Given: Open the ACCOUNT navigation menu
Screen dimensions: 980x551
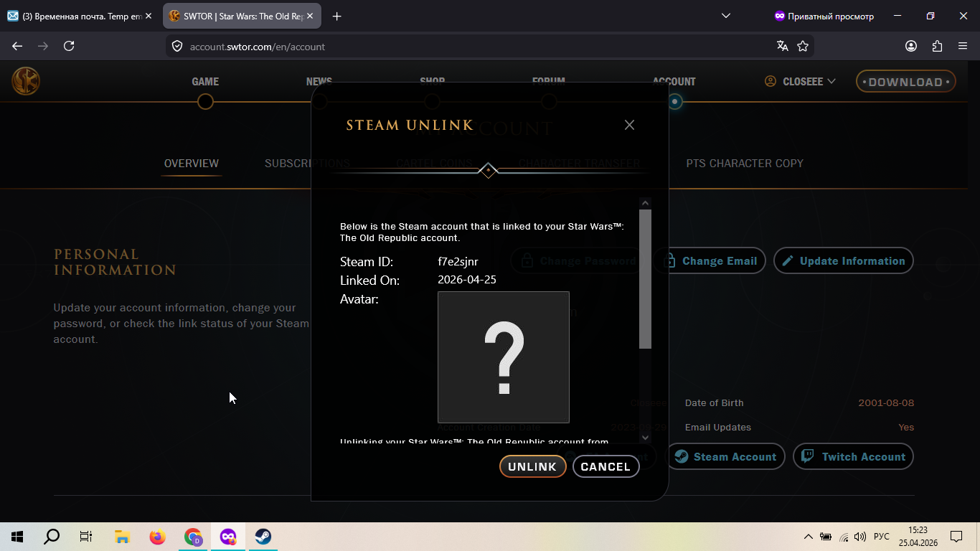Looking at the screenshot, I should click(674, 82).
